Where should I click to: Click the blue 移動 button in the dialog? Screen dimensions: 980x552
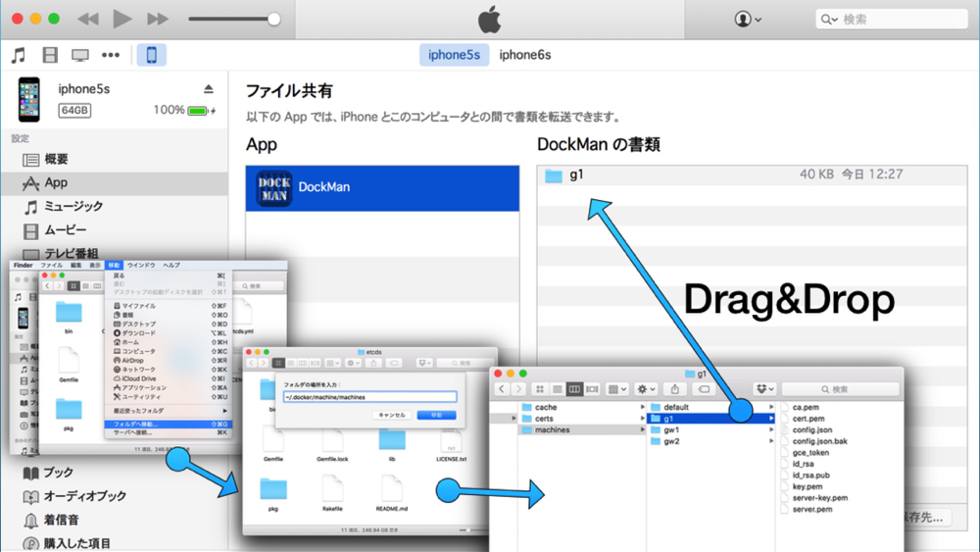(436, 415)
